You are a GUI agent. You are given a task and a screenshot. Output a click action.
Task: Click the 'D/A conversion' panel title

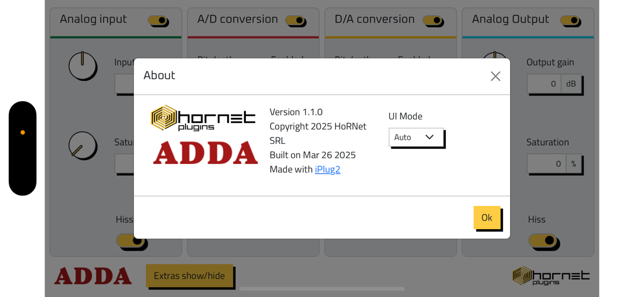[375, 19]
